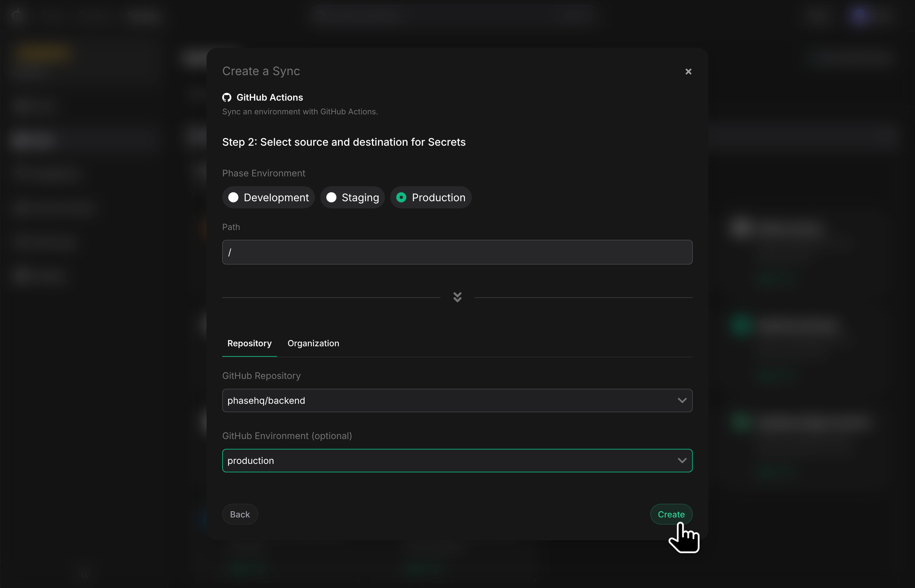Select the Staging environment option

click(x=353, y=197)
